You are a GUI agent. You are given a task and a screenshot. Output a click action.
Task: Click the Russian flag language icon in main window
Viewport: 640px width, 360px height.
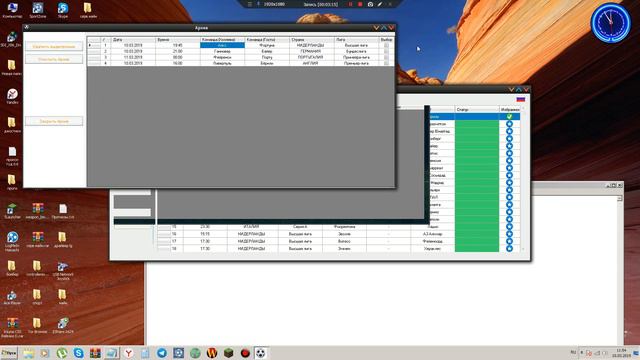[520, 99]
